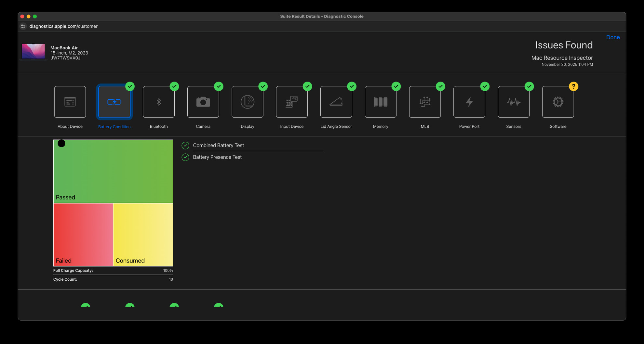Screen dimensions: 644x344
Task: Select the Battery Condition category icon
Action: (x=114, y=102)
